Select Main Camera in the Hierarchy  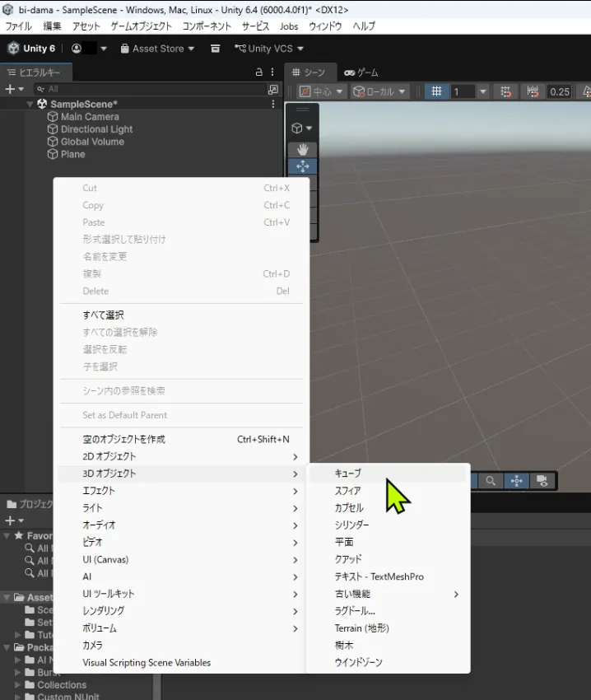(90, 116)
